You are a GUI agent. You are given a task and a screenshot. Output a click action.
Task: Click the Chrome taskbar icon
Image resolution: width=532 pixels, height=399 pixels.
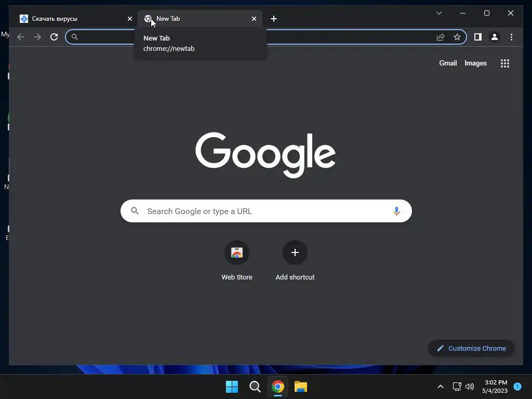point(278,387)
